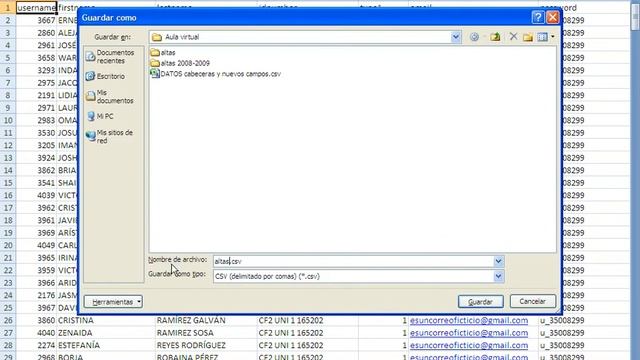This screenshot has width=640, height=360.
Task: Expand the Guardar en folder dropdown
Action: coord(456,37)
